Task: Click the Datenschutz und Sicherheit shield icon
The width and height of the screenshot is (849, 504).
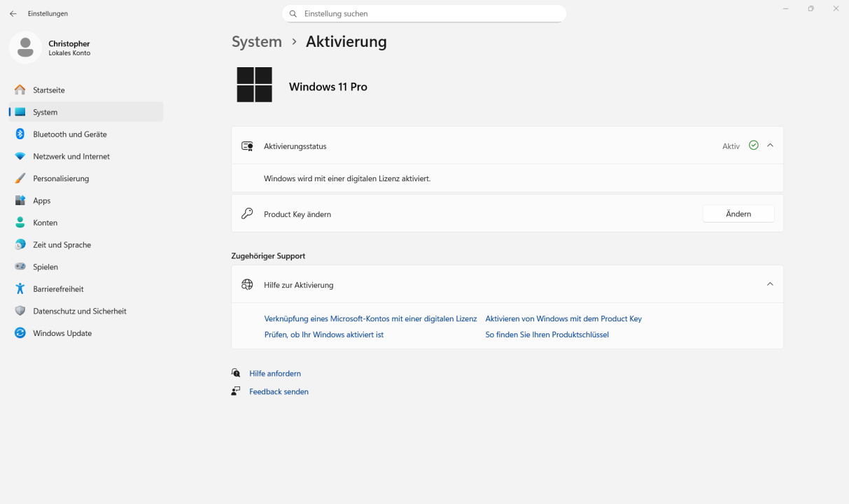Action: pos(20,311)
